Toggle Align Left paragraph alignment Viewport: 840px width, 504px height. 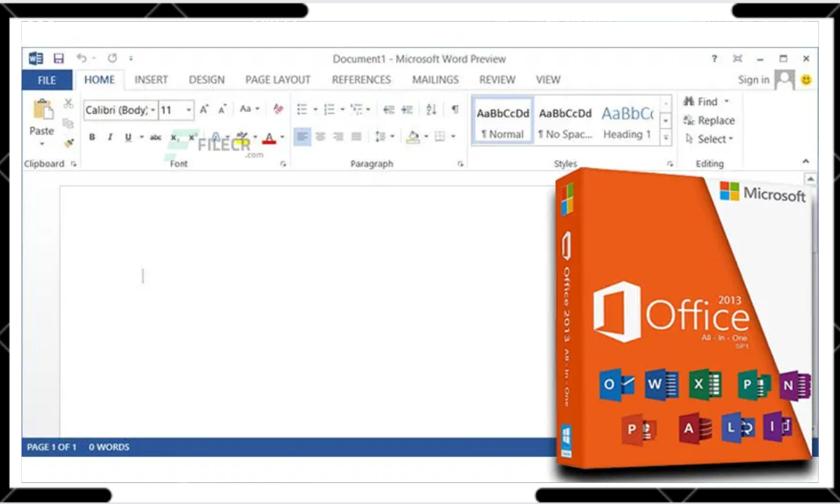(302, 136)
